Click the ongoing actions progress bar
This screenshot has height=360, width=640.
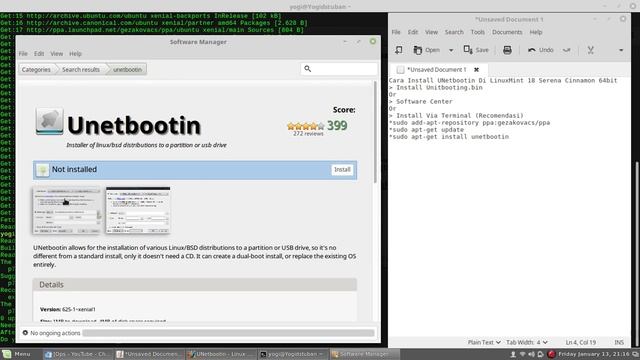click(228, 333)
